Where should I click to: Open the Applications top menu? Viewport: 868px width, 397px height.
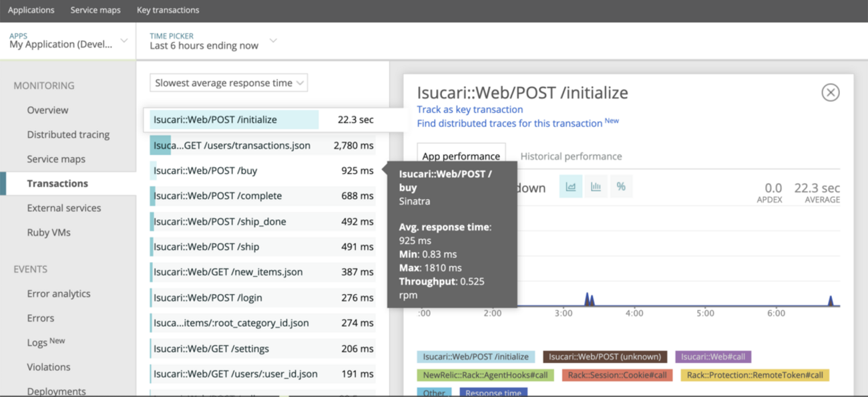(x=31, y=10)
